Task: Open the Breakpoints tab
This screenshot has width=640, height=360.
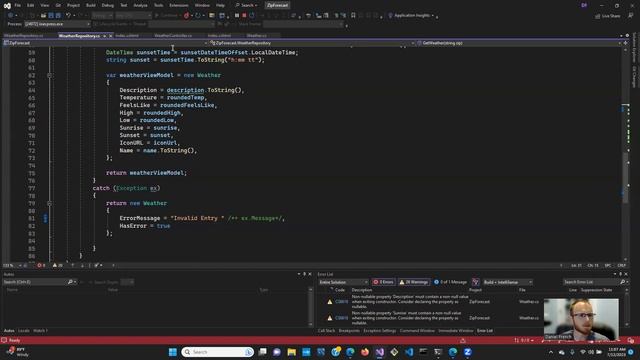Action: (349, 331)
